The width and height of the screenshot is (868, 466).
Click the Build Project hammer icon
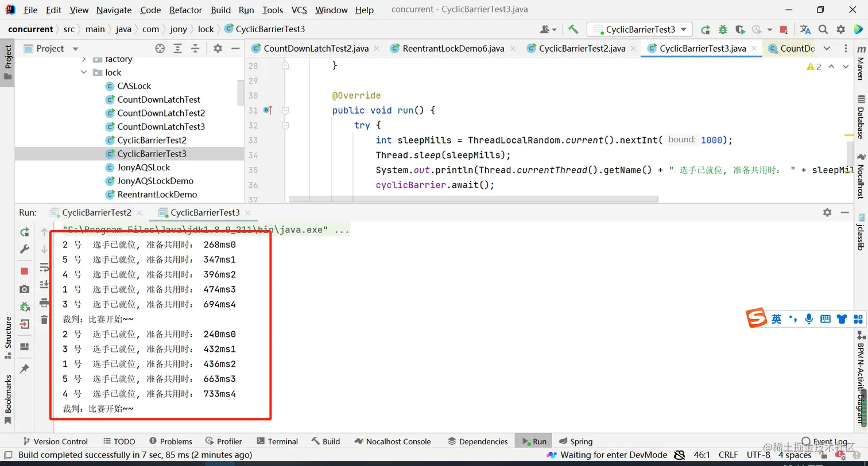(573, 29)
